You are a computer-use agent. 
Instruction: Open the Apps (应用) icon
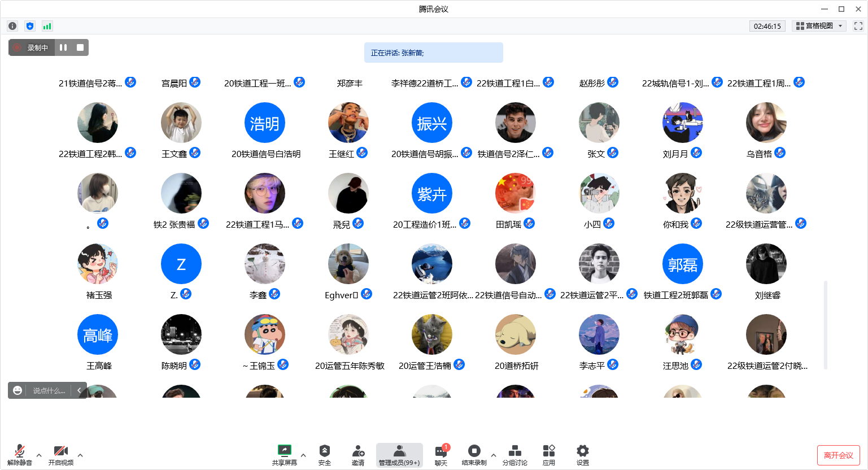[x=548, y=455]
